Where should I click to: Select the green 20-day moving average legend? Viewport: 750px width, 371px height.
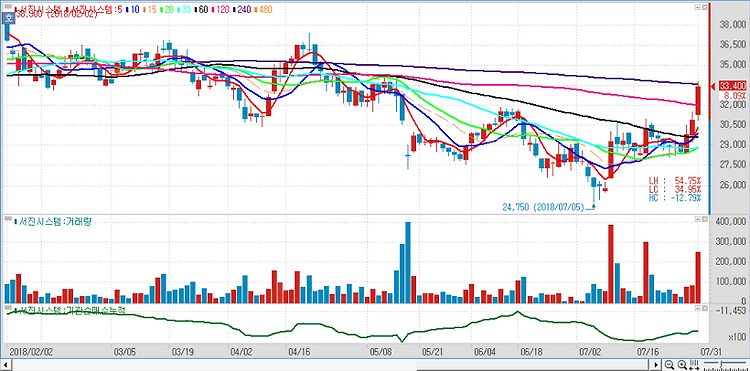pyautogui.click(x=166, y=10)
